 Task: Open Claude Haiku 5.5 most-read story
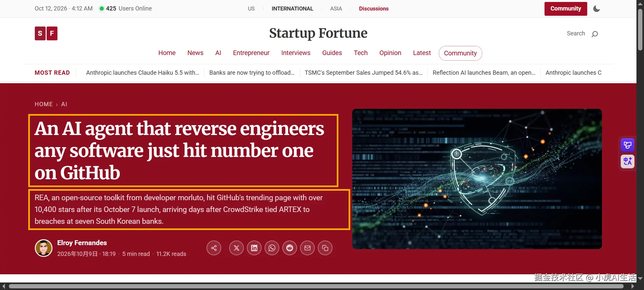click(142, 73)
